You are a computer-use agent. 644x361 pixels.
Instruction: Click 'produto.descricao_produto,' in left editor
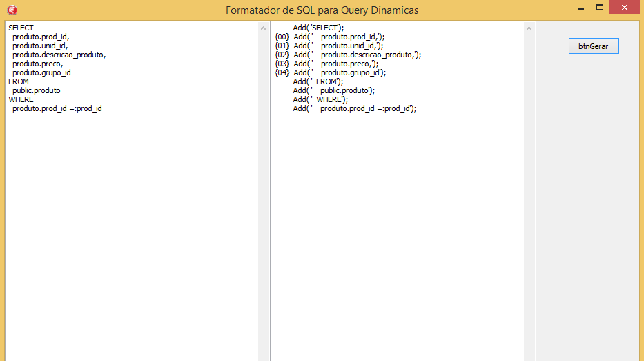[x=59, y=55]
